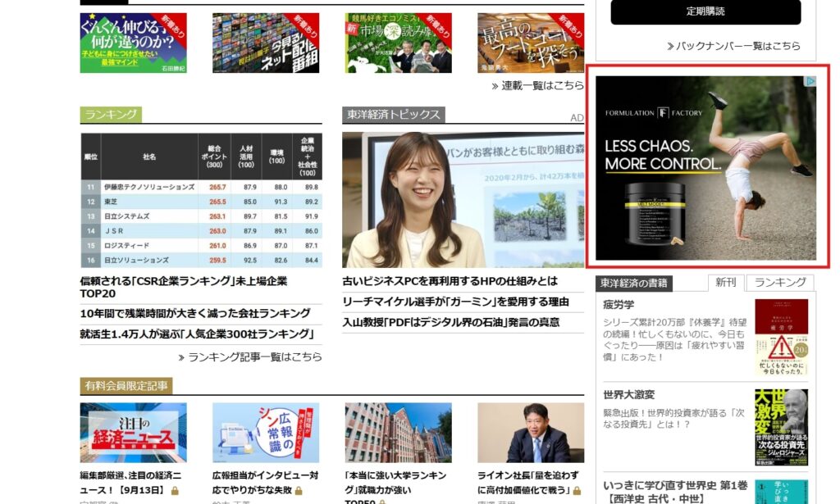Screen dimensions: 840x504
Task: Open the バックナンバー一覧はこちら link
Action: (733, 46)
